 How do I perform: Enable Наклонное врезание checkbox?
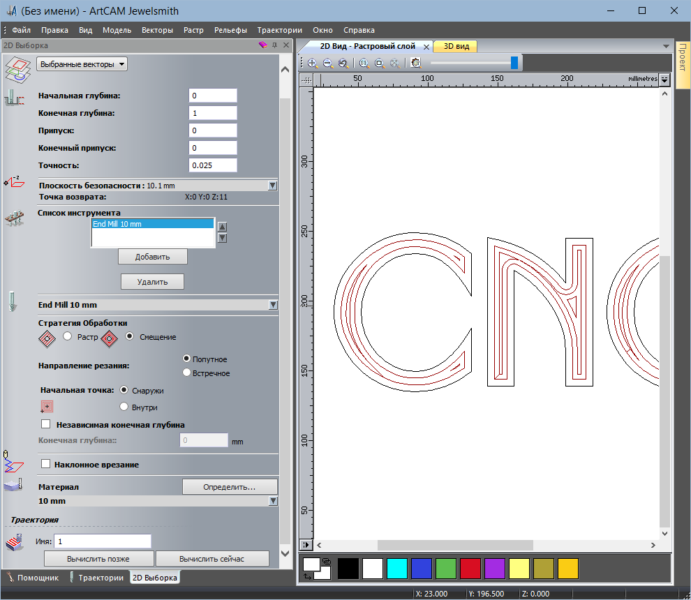click(46, 464)
